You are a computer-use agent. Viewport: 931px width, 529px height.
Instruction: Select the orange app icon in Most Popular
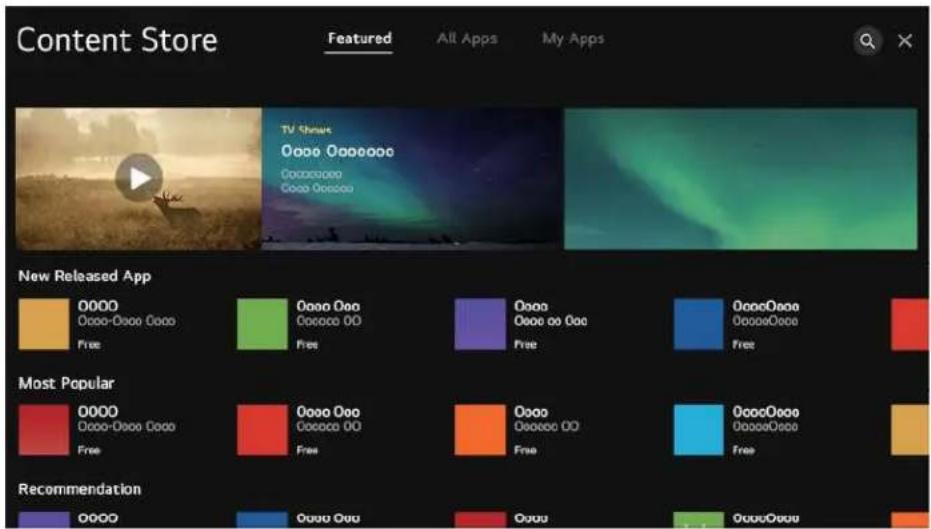pyautogui.click(x=480, y=430)
